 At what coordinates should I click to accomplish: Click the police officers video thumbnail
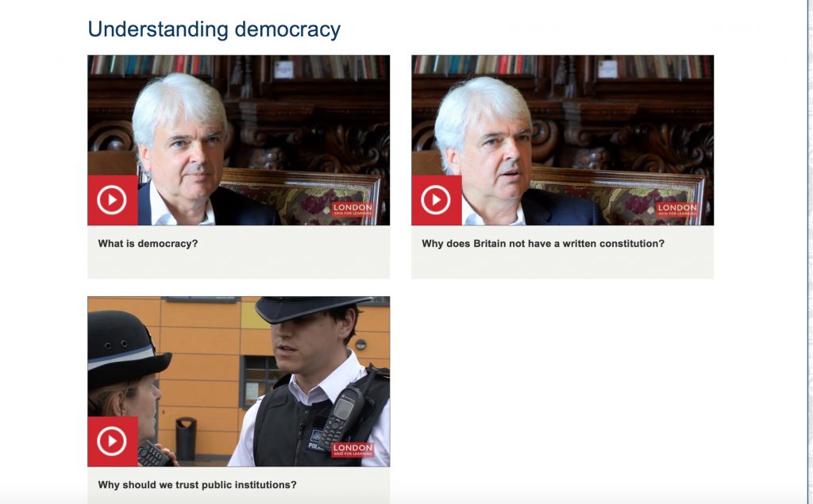coord(238,382)
